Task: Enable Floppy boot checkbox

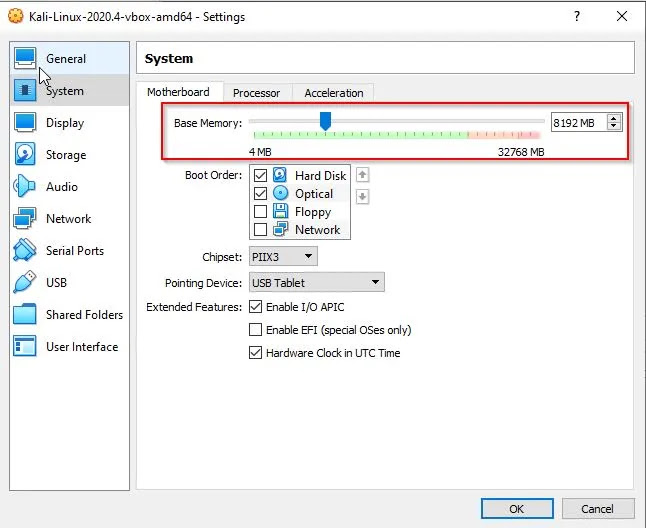Action: 260,211
